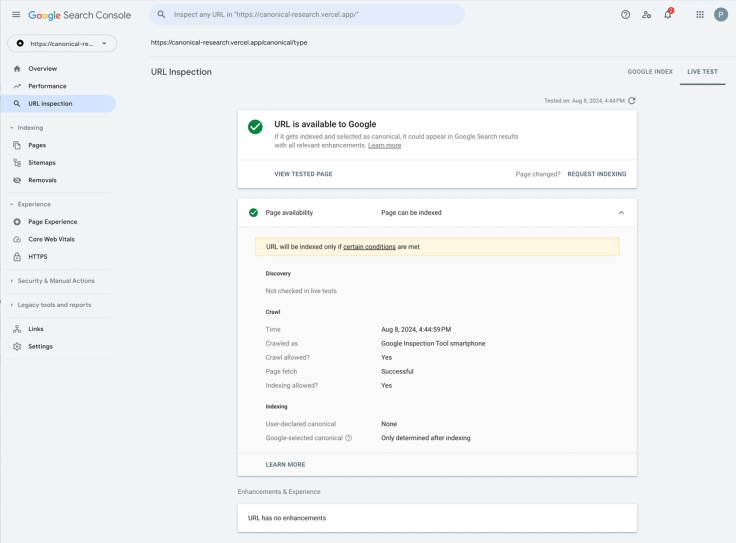
Task: Select the Live Test tab
Action: tap(702, 72)
